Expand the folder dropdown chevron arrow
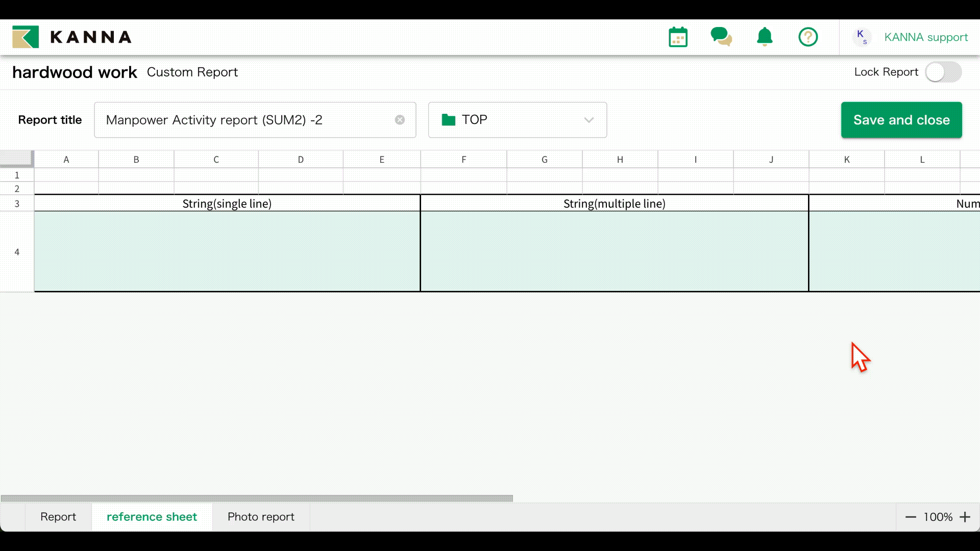Viewport: 980px width, 551px height. [589, 120]
